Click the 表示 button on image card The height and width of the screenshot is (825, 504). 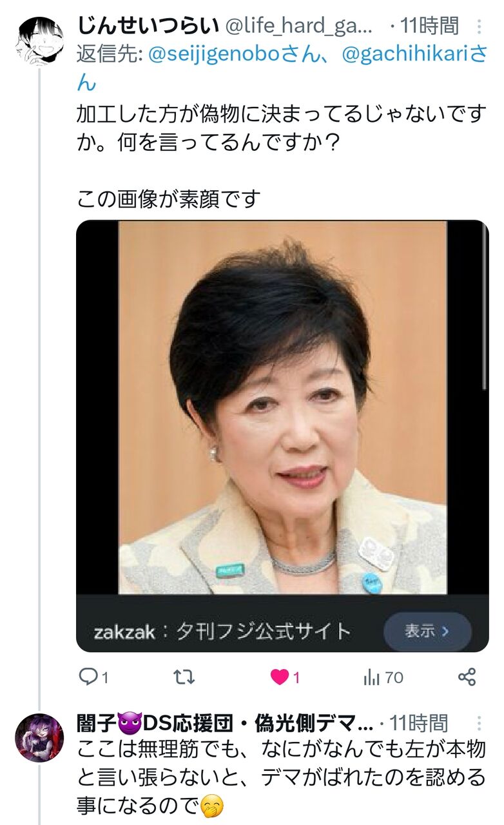428,631
